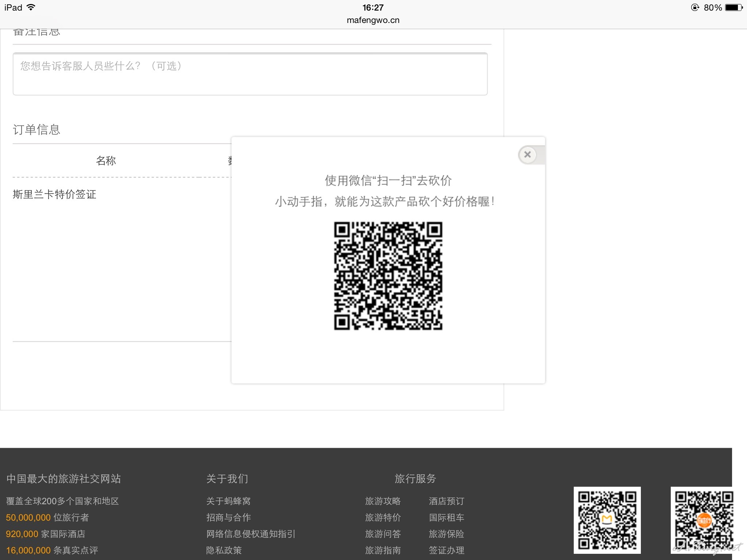The width and height of the screenshot is (747, 560).
Task: Tap footer QR code with yellow M logo
Action: coord(607,520)
